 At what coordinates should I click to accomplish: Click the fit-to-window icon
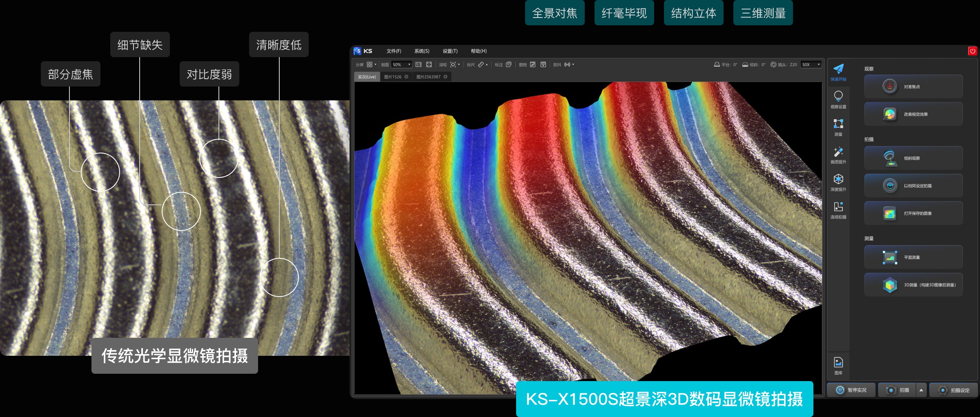tap(429, 64)
